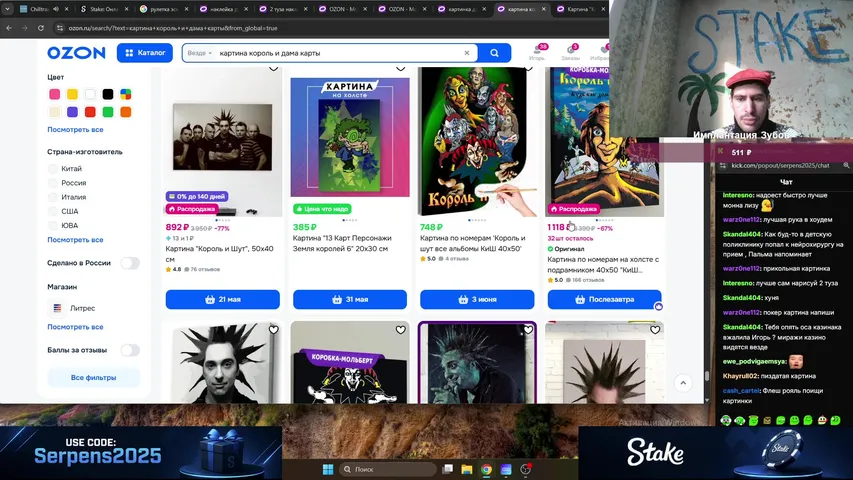Check the Италия country checkbox
Image resolution: width=853 pixels, height=480 pixels.
[x=53, y=197]
